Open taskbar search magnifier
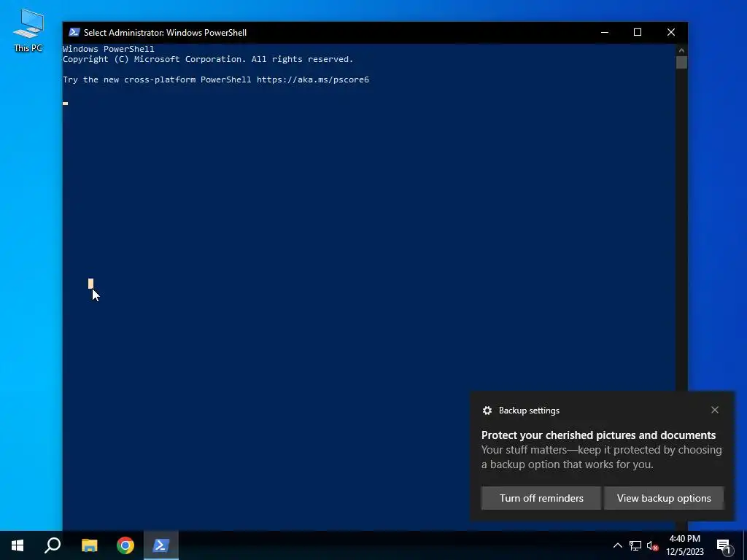Screen dimensions: 747x560 point(53,545)
